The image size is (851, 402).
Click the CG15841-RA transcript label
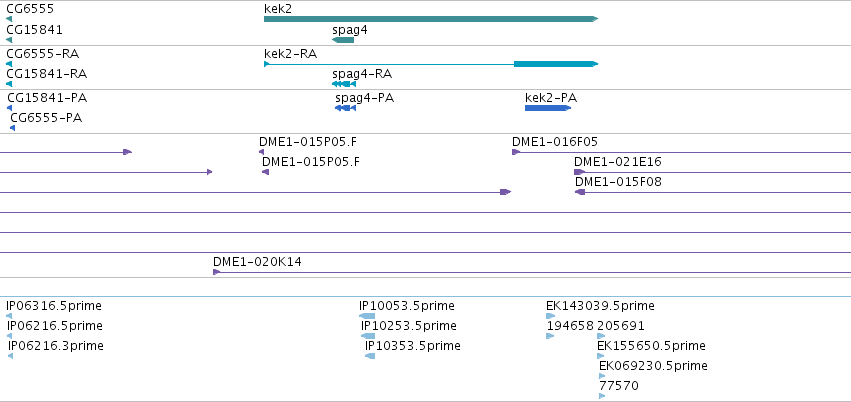[46, 74]
